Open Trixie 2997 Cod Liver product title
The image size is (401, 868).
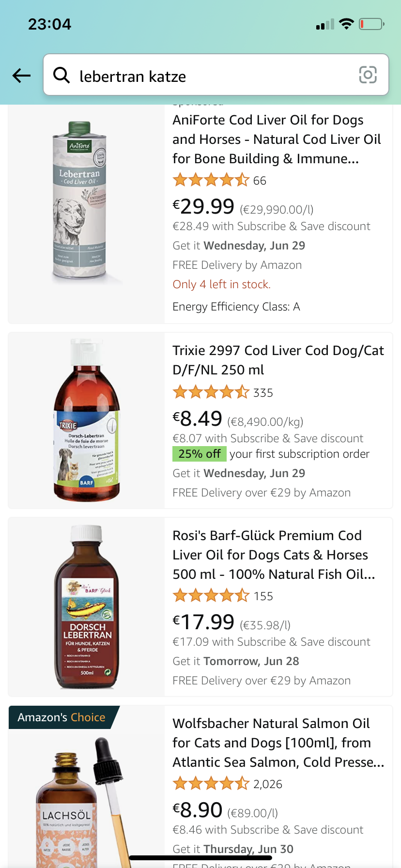pyautogui.click(x=278, y=360)
